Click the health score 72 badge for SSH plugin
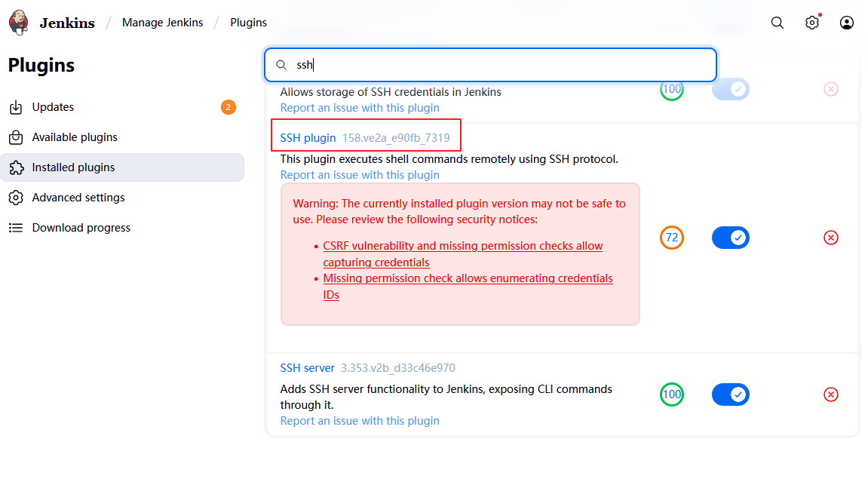868x485 pixels. pyautogui.click(x=671, y=238)
